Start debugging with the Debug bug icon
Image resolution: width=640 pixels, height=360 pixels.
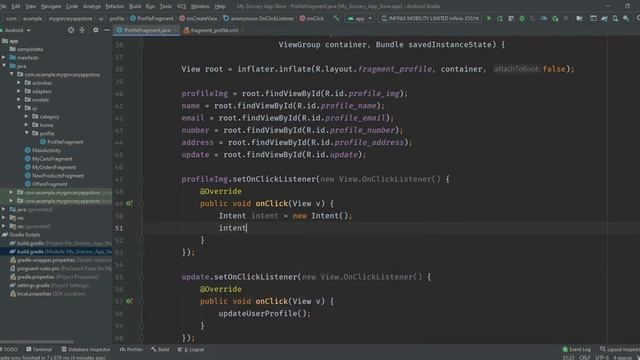click(x=522, y=18)
